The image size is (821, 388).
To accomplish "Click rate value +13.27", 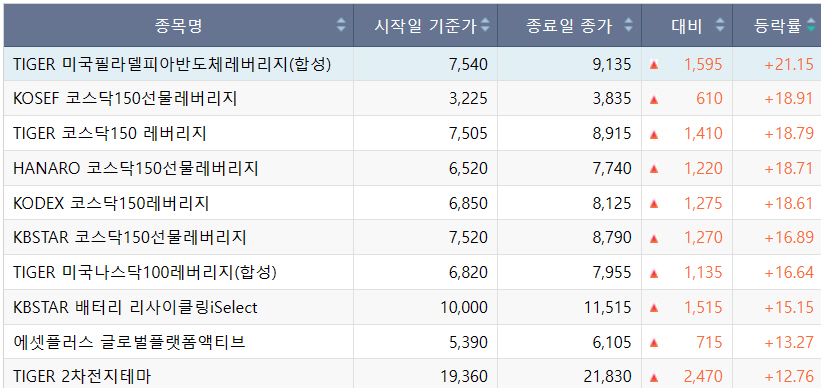I will click(x=789, y=342).
